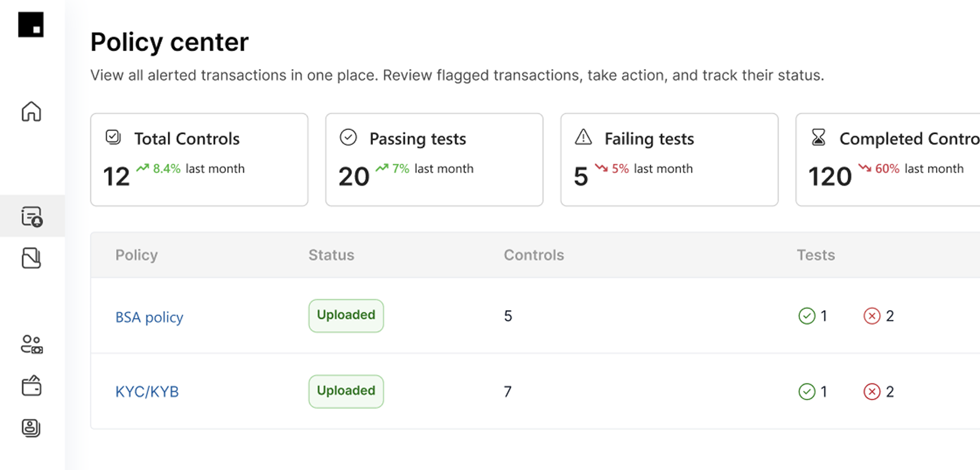Viewport: 980px width, 470px height.
Task: Click the black square app logo
Action: (30, 25)
